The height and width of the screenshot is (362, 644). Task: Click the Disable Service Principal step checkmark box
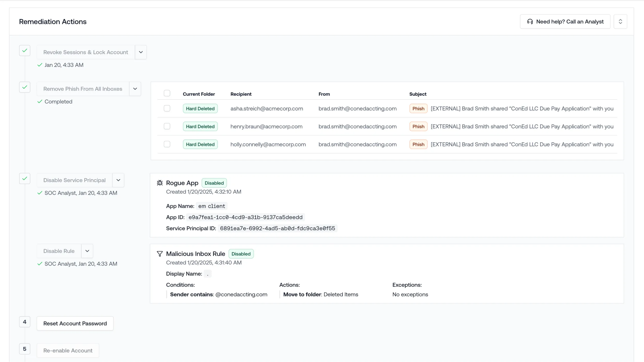[25, 179]
